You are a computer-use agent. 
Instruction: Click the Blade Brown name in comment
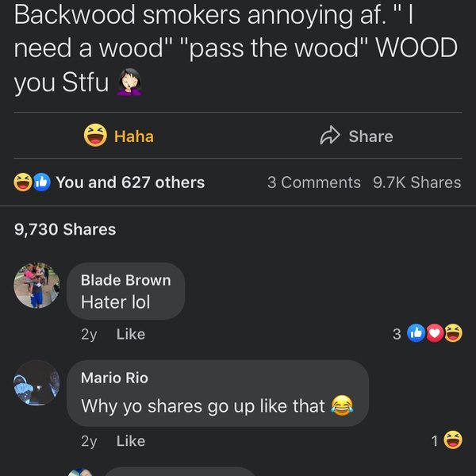(125, 280)
